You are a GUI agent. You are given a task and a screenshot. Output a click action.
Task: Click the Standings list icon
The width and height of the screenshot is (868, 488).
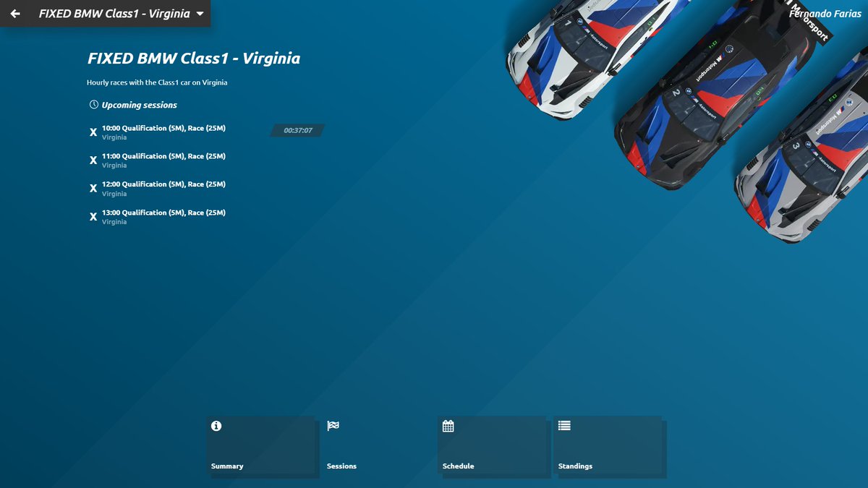pos(564,426)
